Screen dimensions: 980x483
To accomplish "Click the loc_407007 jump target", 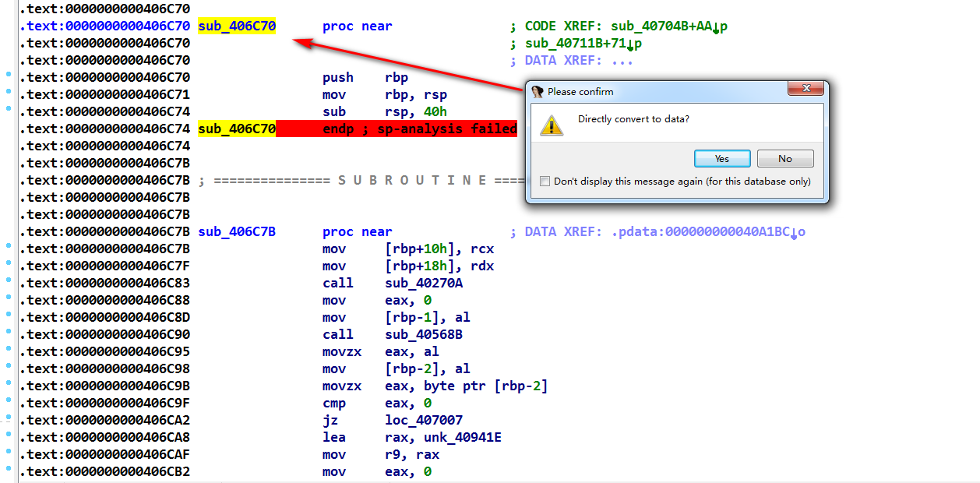I will click(x=424, y=421).
